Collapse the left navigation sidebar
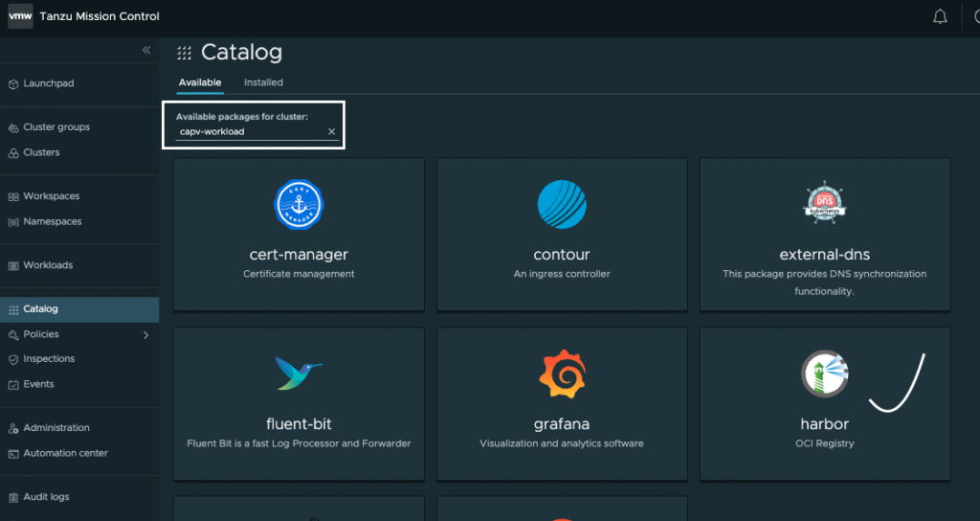Screen dimensions: 980x521 (x=146, y=50)
